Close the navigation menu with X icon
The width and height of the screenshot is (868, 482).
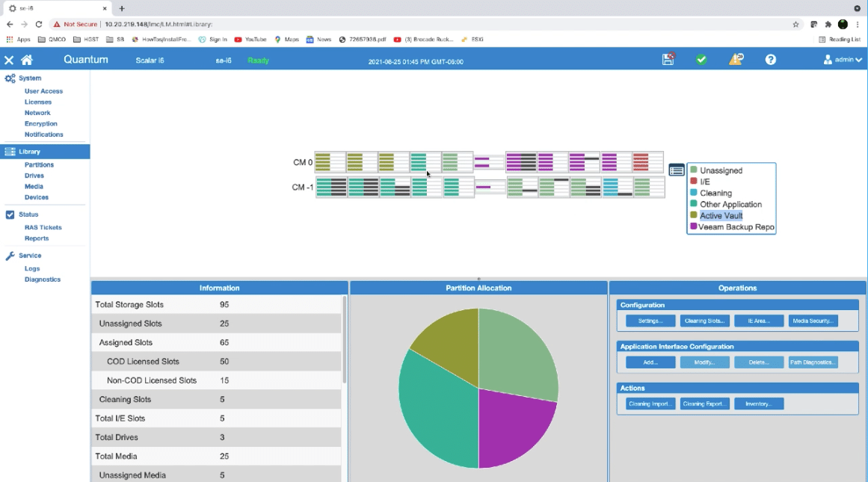(9, 60)
